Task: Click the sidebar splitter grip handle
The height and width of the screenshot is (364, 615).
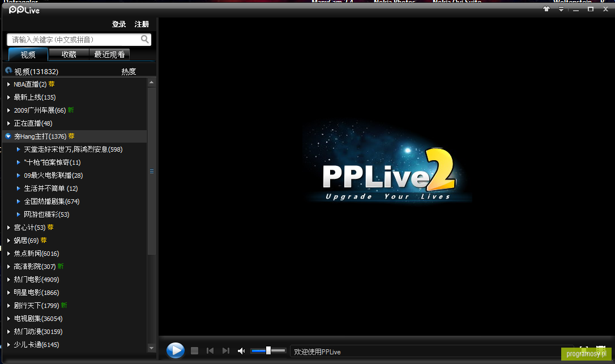Action: (151, 172)
